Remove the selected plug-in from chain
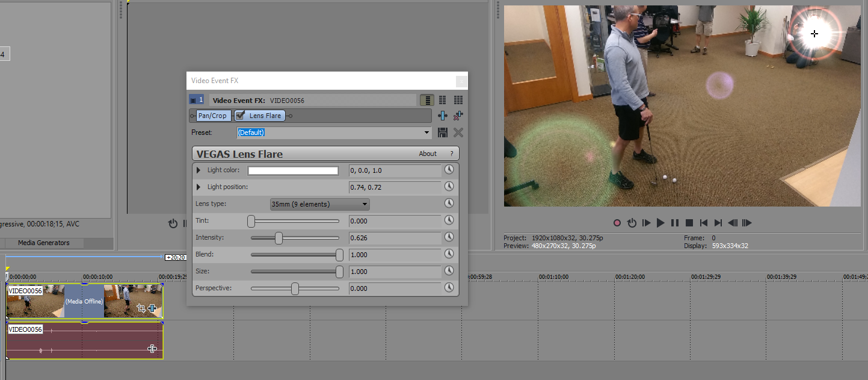 [458, 116]
